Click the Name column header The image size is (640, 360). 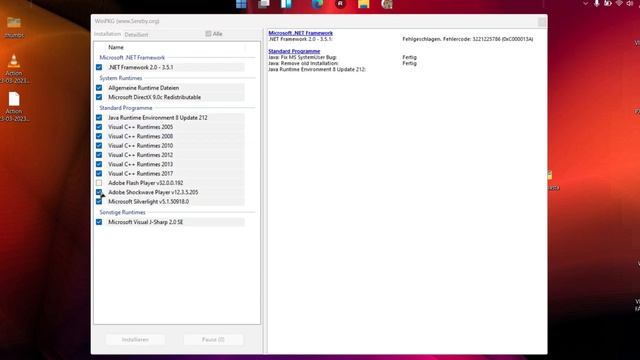coord(116,47)
